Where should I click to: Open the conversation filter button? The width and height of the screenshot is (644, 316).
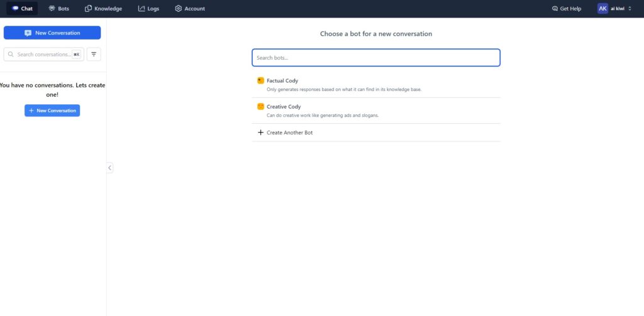[x=94, y=54]
